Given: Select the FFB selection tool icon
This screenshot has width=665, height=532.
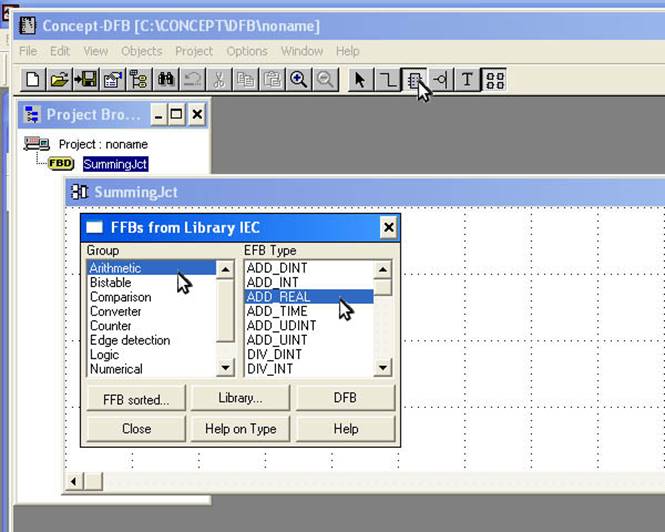Looking at the screenshot, I should click(x=414, y=79).
